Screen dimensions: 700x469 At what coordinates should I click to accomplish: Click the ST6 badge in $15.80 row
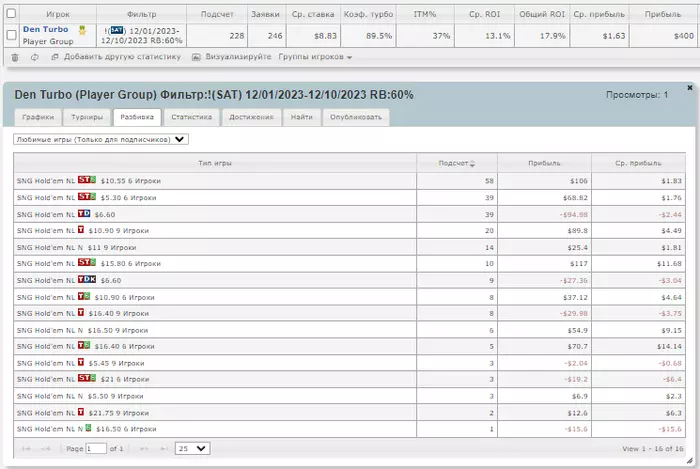pos(87,262)
